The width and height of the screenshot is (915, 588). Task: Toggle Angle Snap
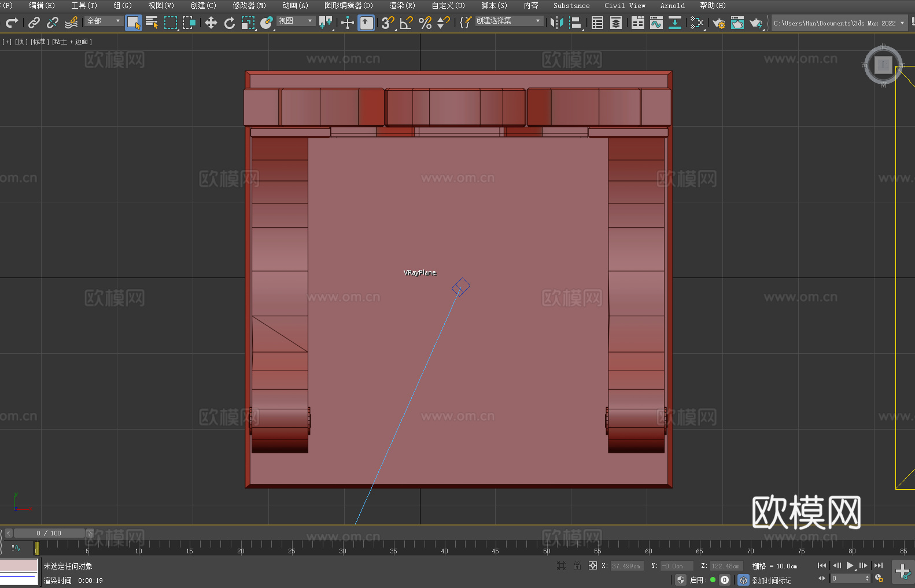coord(407,23)
